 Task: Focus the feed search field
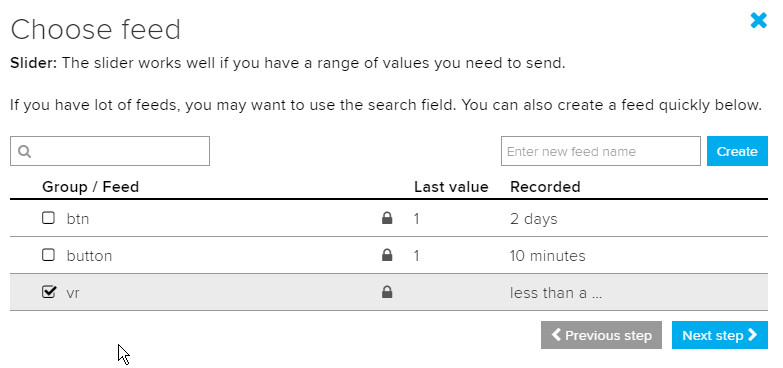(x=110, y=151)
